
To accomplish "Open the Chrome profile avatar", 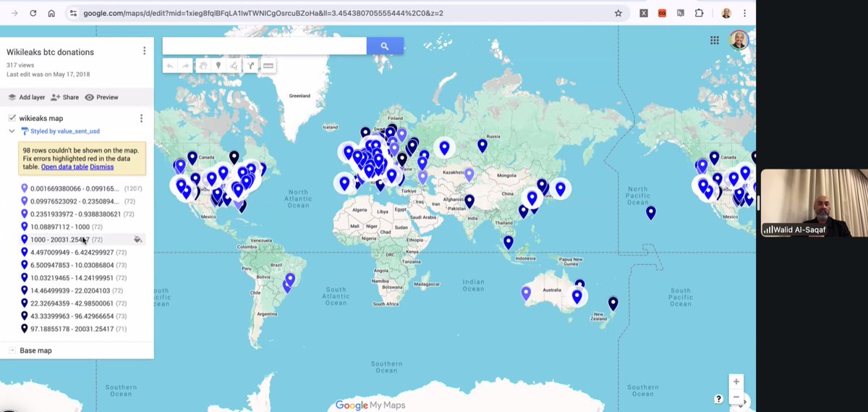I will click(726, 13).
